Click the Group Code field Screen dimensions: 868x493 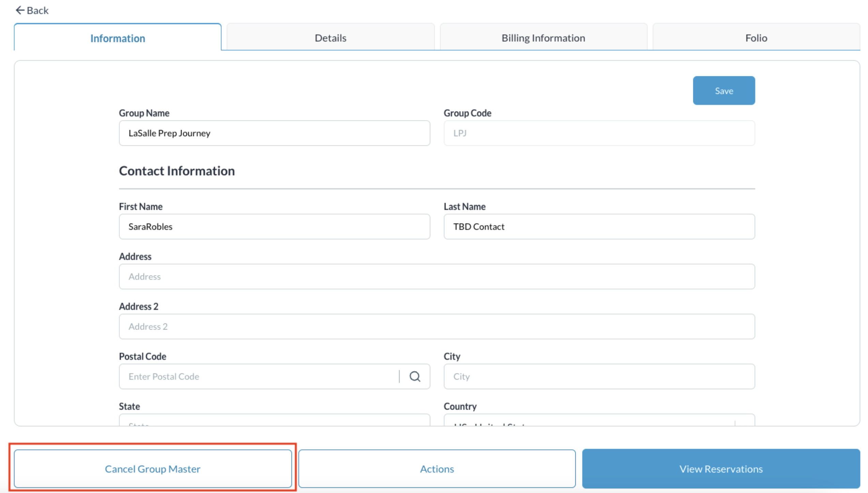click(599, 133)
